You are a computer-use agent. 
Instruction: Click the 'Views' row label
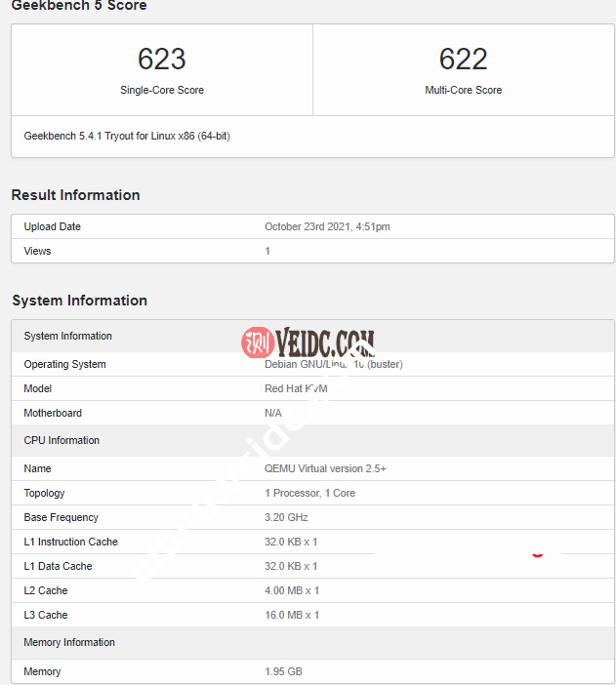37,251
